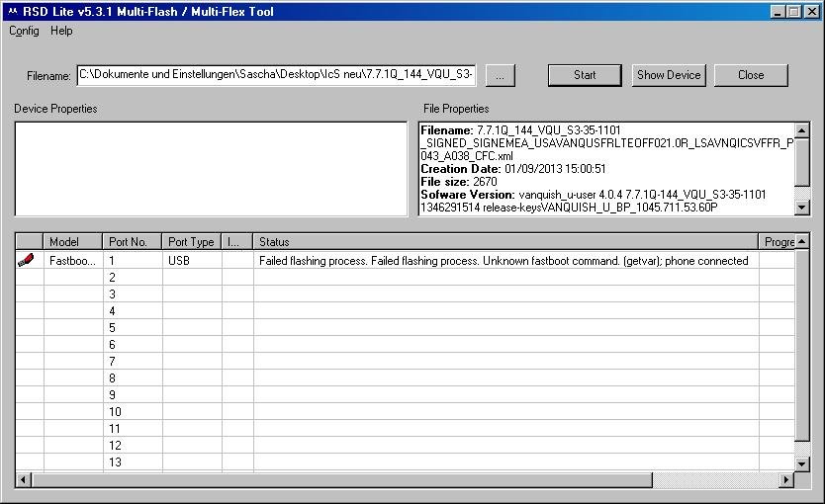
Task: Click the down arrow of device list scrollbar
Action: coord(802,463)
